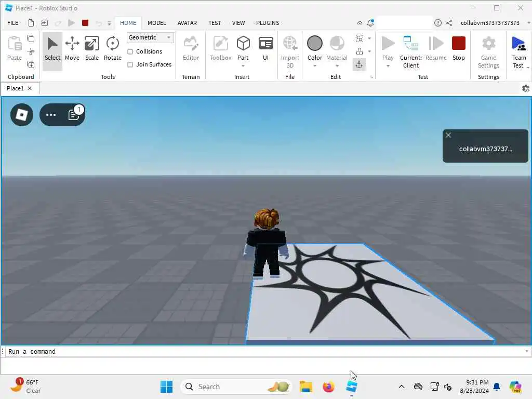
Task: Open Game Settings
Action: pos(488,52)
